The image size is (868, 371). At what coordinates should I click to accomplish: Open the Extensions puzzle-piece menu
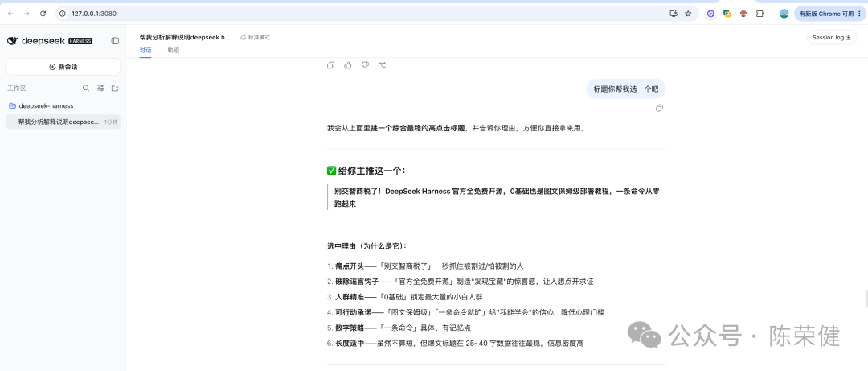(x=760, y=14)
